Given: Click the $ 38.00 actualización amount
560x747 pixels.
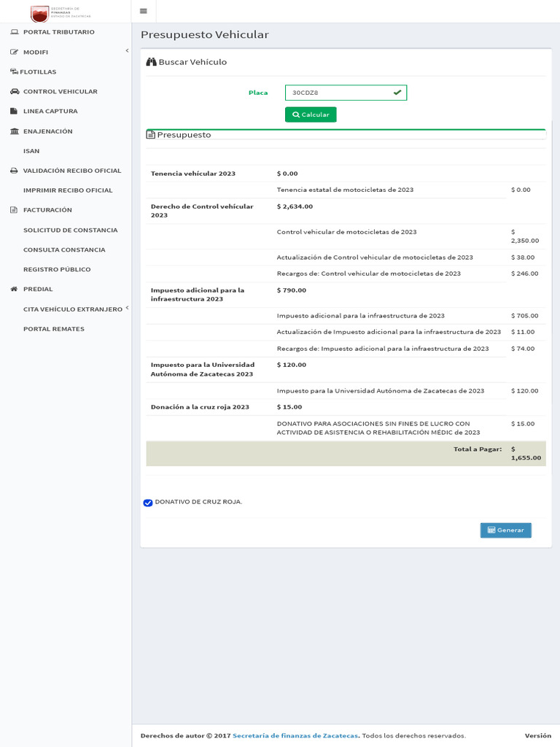Looking at the screenshot, I should coord(523,258).
